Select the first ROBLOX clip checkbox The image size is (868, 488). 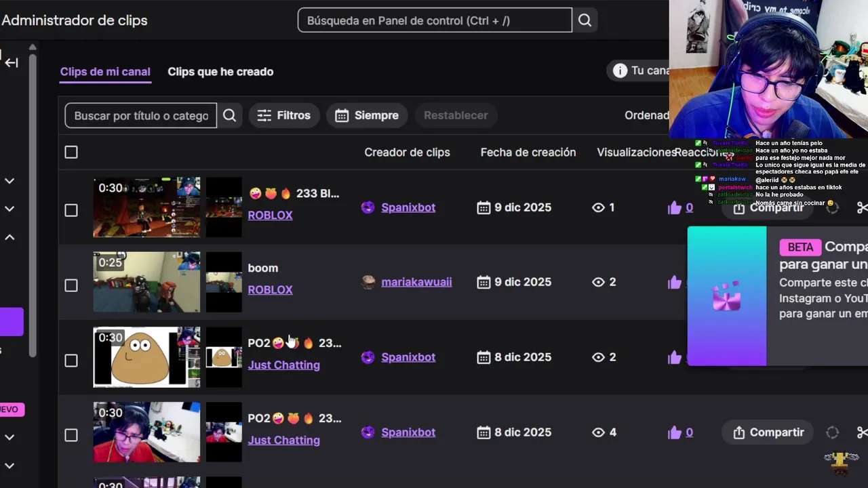click(x=71, y=210)
